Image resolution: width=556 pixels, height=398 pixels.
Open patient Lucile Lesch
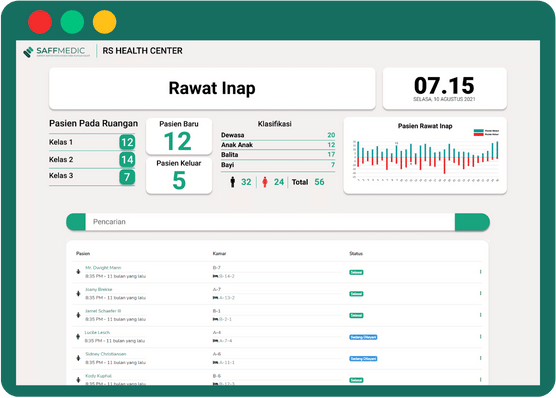(97, 332)
